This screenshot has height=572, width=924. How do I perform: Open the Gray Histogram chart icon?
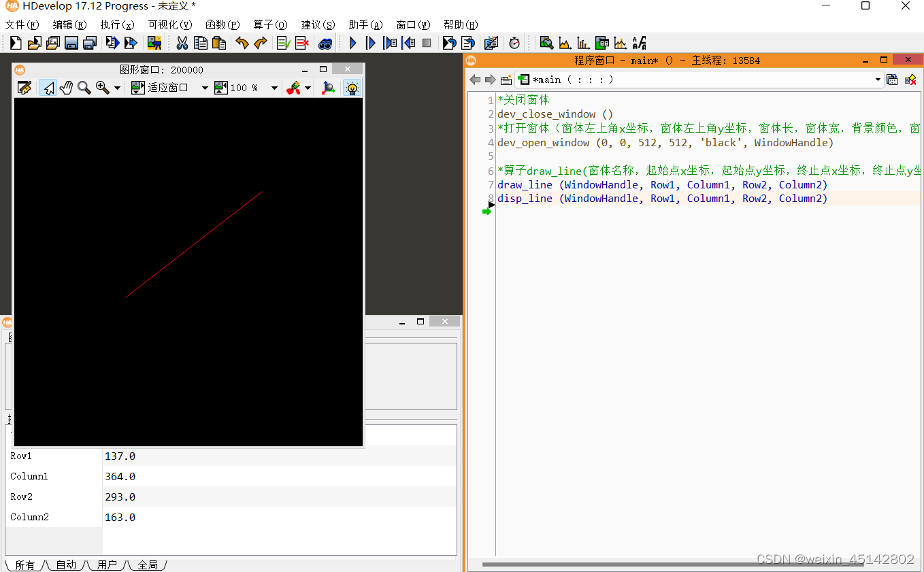click(565, 43)
